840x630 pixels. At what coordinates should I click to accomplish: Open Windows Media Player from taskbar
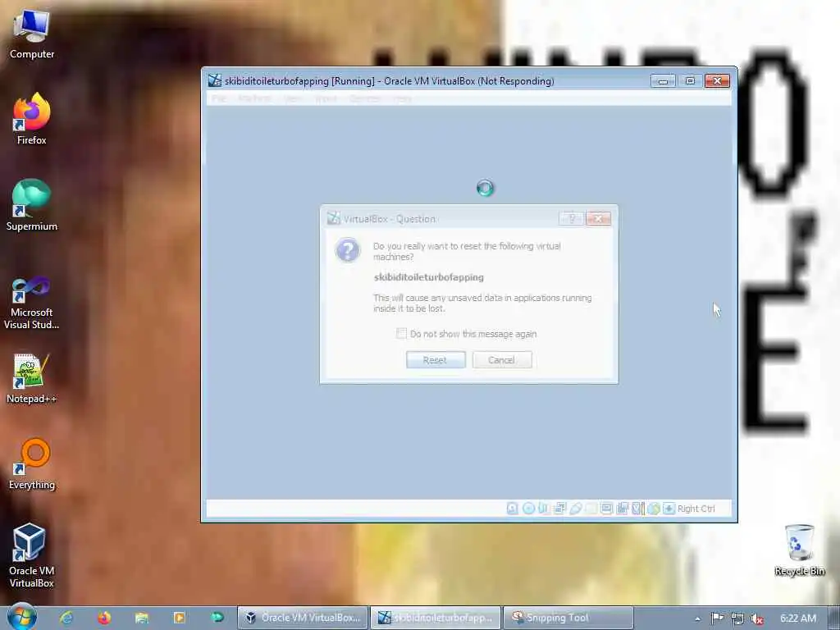click(179, 618)
